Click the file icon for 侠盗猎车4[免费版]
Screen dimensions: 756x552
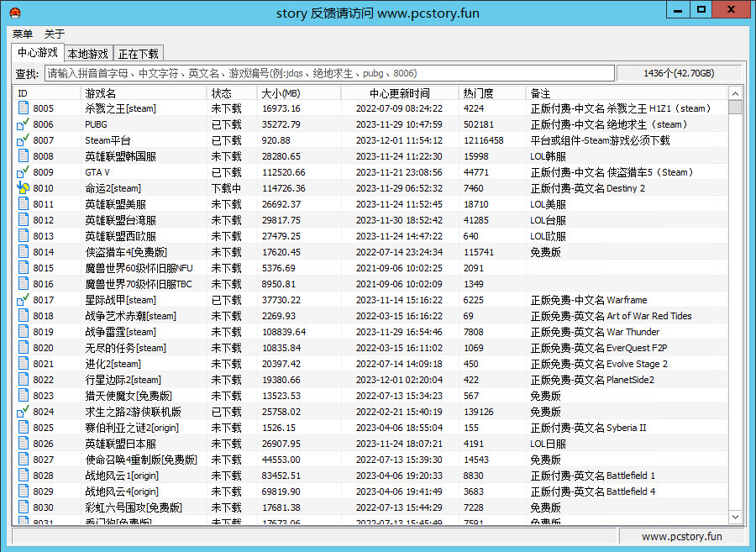tap(24, 251)
